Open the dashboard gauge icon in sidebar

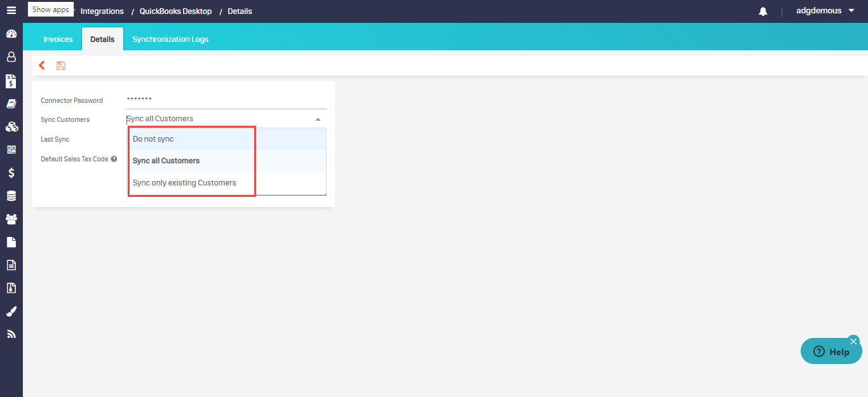pos(11,34)
